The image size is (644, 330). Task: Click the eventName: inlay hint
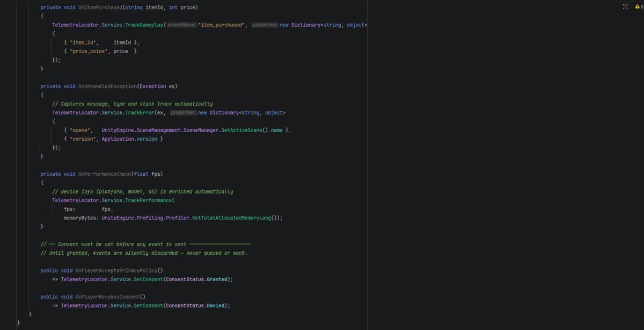(x=182, y=25)
